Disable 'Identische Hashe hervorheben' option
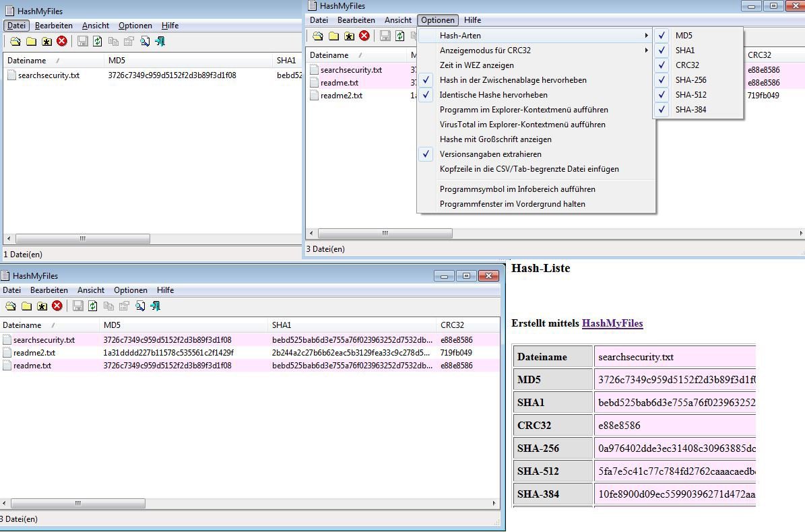805x532 pixels. (493, 95)
